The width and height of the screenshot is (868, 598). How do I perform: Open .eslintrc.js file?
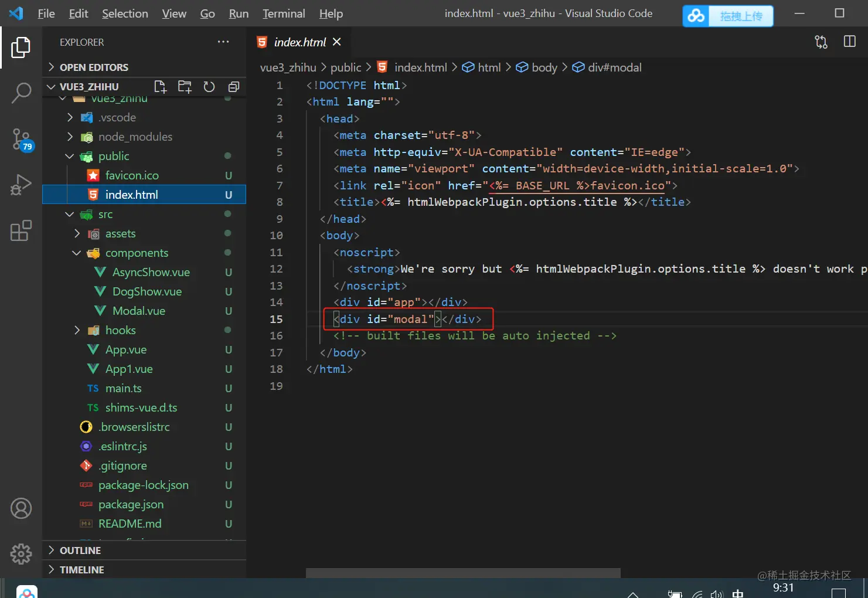[x=144, y=446]
